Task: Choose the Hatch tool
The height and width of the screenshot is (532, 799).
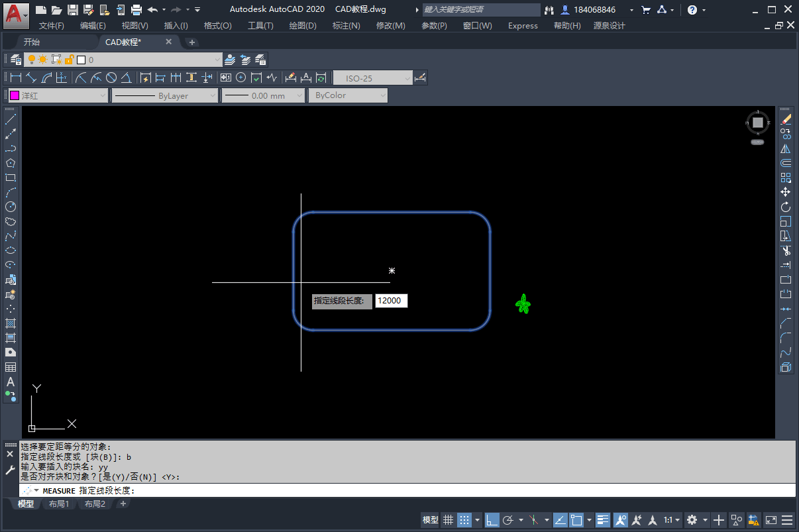Action: click(11, 323)
